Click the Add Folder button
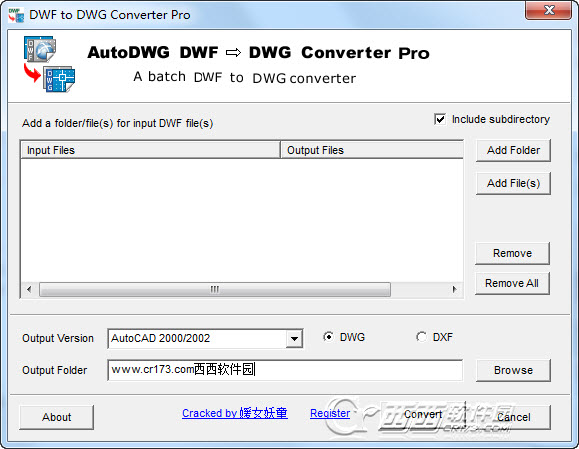This screenshot has width=579, height=449. 513,150
